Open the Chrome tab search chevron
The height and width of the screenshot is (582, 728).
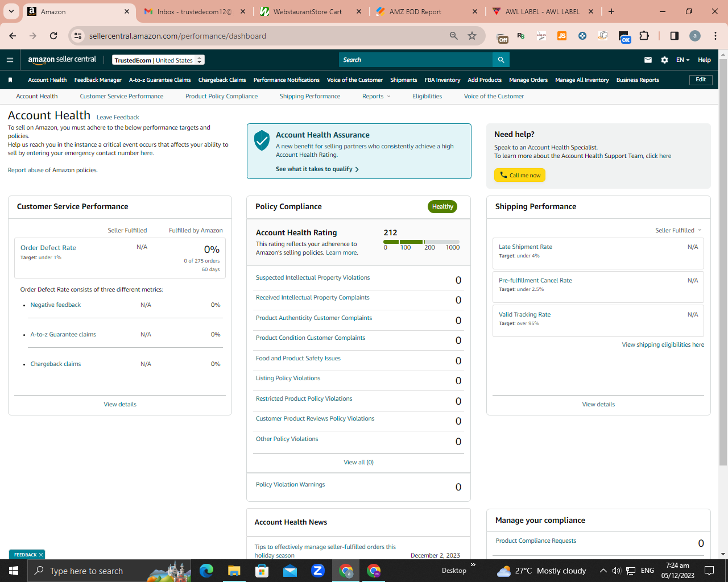[x=11, y=11]
